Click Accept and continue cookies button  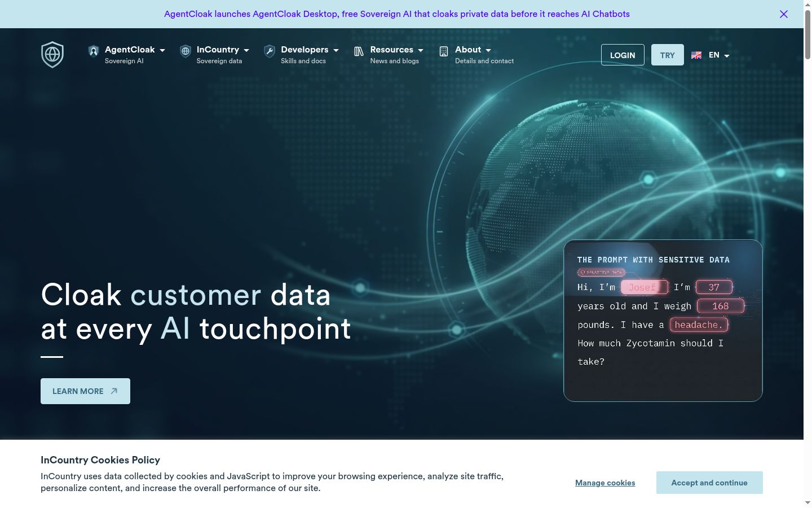click(x=709, y=483)
